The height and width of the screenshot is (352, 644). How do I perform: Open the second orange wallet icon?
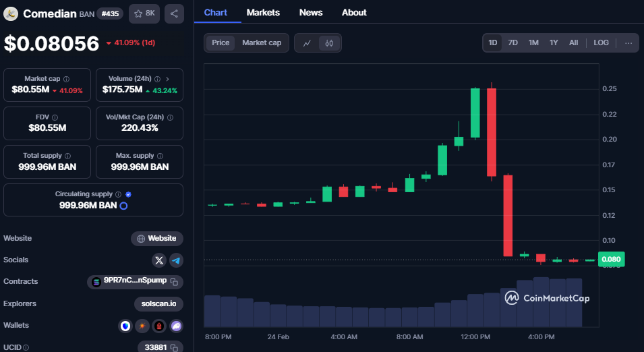click(142, 326)
